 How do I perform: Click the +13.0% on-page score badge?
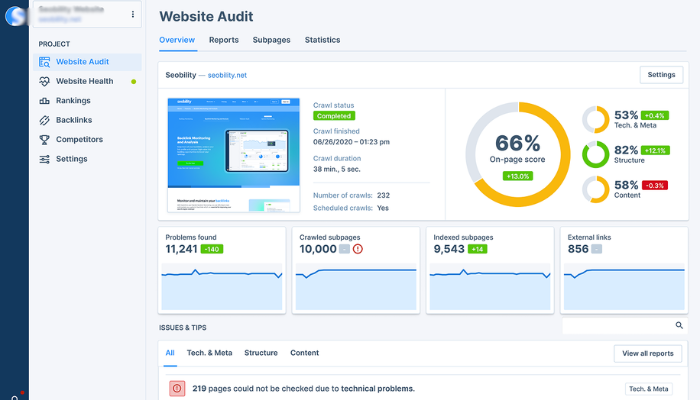pyautogui.click(x=517, y=176)
